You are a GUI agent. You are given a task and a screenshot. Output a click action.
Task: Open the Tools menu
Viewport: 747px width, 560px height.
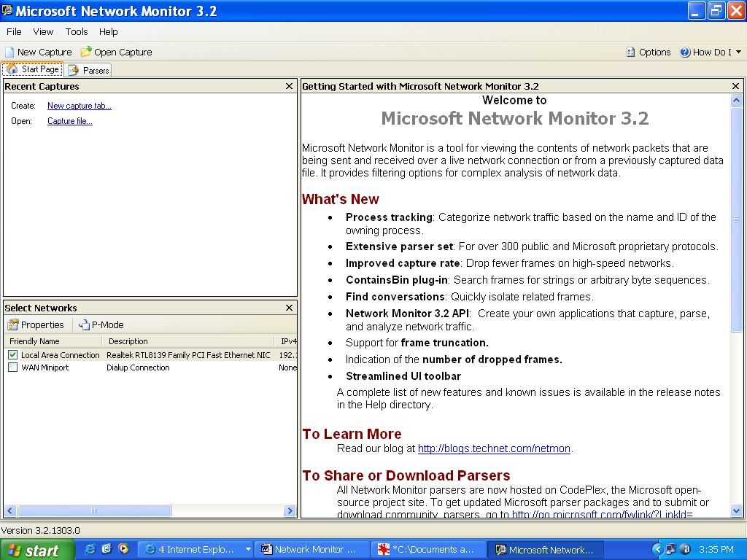[77, 32]
